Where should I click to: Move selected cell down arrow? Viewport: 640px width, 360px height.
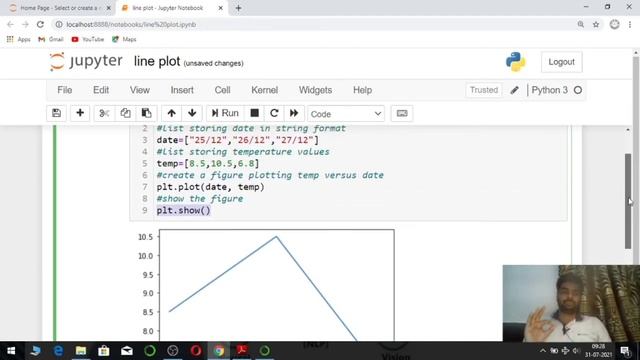192,113
